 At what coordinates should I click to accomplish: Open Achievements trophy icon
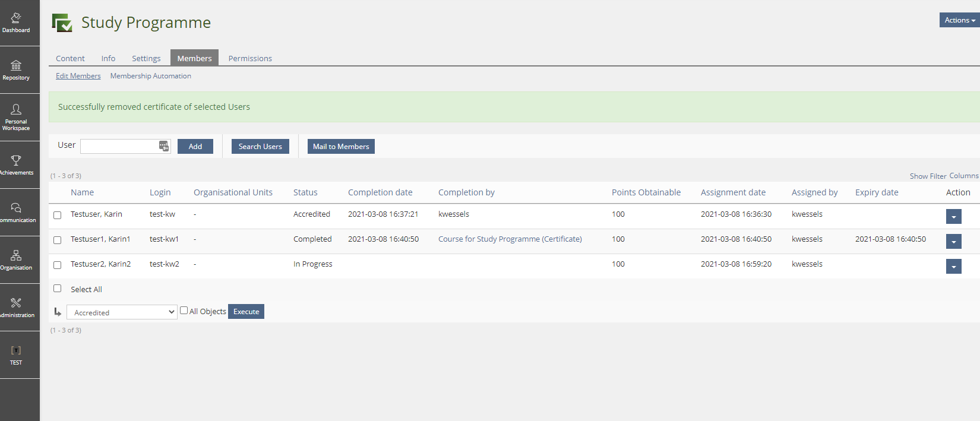pyautogui.click(x=16, y=164)
